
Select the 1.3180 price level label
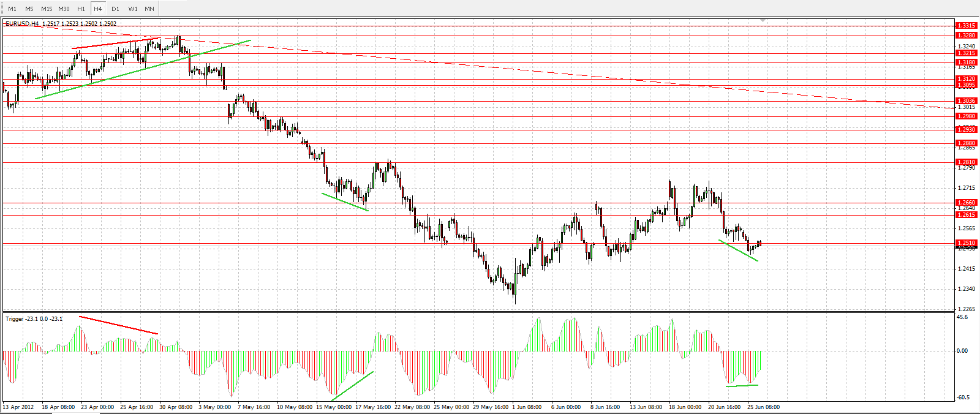click(x=967, y=62)
